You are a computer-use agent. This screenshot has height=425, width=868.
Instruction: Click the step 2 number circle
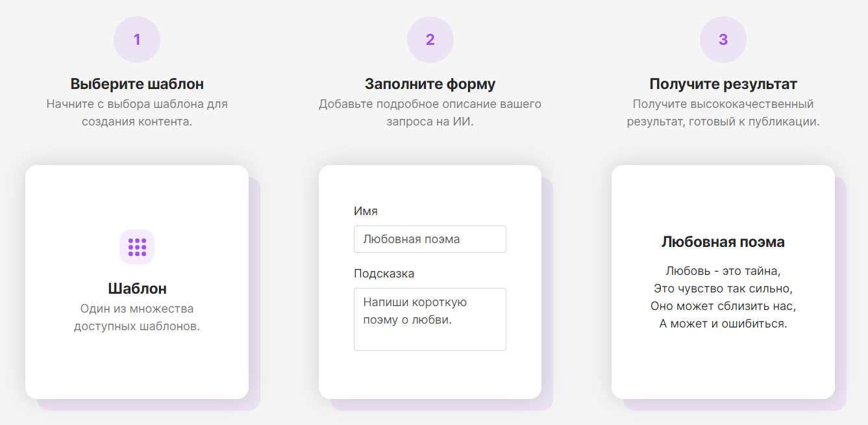pos(430,40)
